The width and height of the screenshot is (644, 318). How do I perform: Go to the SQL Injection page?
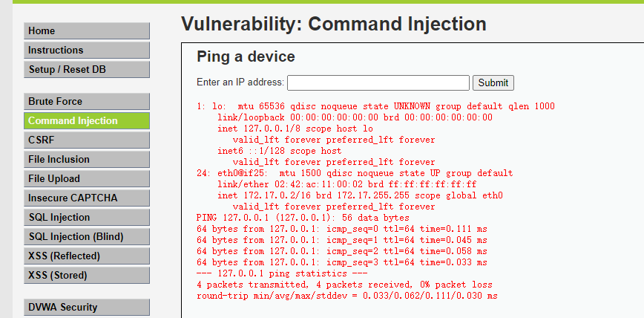pyautogui.click(x=86, y=217)
